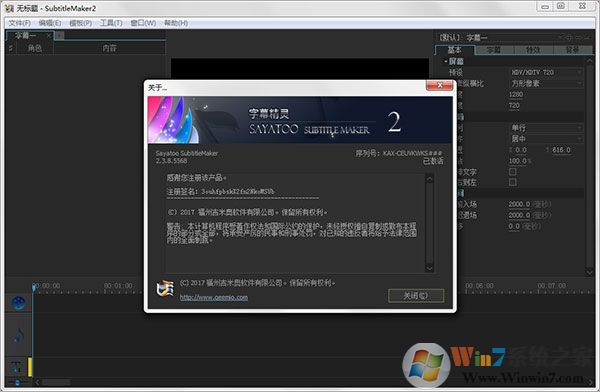This screenshot has height=392, width=600.
Task: Click the about text box scroll down arrow
Action: tap(429, 268)
